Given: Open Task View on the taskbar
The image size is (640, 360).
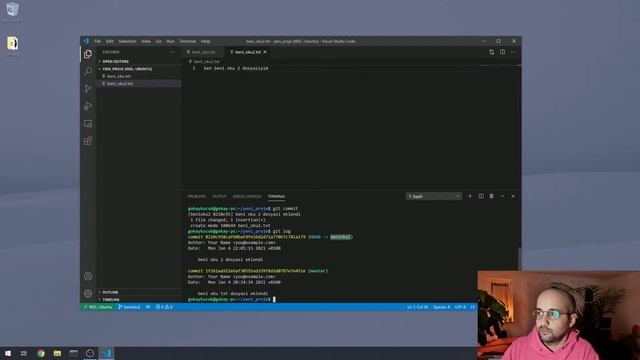Looking at the screenshot, I should [x=24, y=353].
